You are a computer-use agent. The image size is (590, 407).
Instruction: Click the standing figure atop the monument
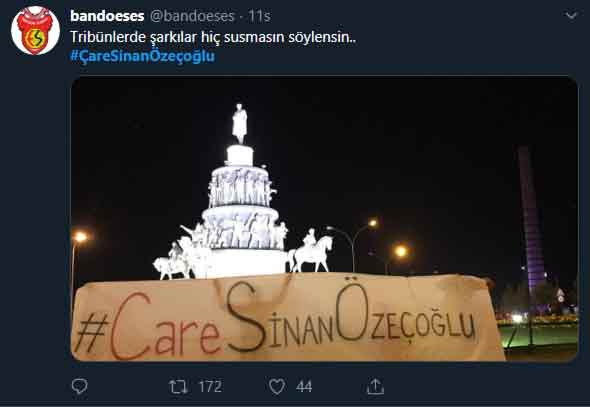coord(240,123)
